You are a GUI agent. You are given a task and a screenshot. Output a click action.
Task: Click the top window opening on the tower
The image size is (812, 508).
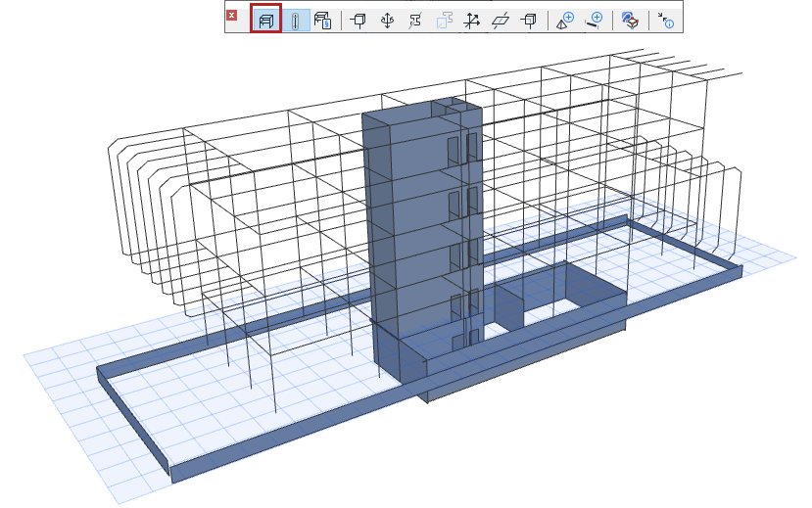point(454,150)
